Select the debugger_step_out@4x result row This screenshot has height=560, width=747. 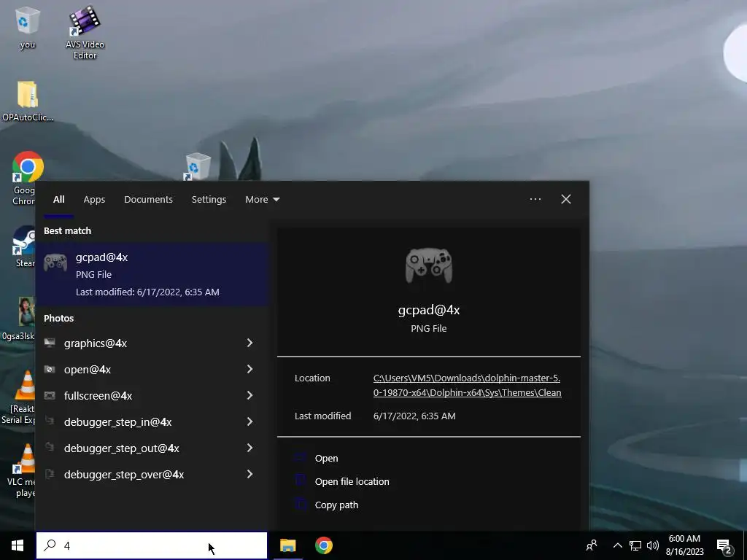[x=152, y=448]
